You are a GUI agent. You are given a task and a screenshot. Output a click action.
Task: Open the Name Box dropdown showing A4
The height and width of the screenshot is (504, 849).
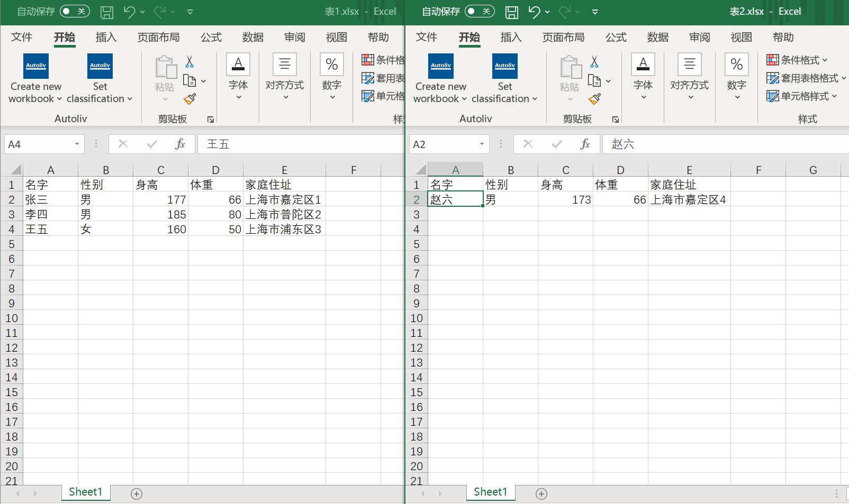pos(77,143)
